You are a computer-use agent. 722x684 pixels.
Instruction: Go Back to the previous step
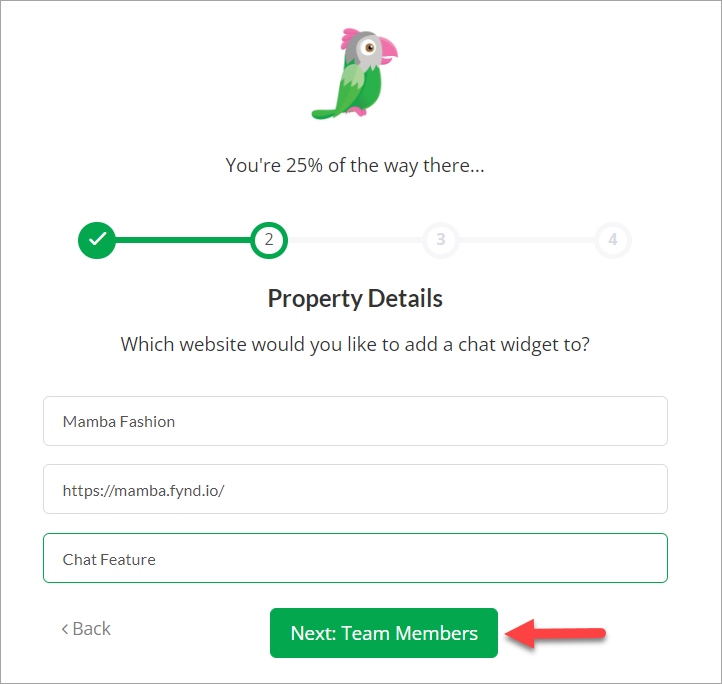(x=86, y=629)
